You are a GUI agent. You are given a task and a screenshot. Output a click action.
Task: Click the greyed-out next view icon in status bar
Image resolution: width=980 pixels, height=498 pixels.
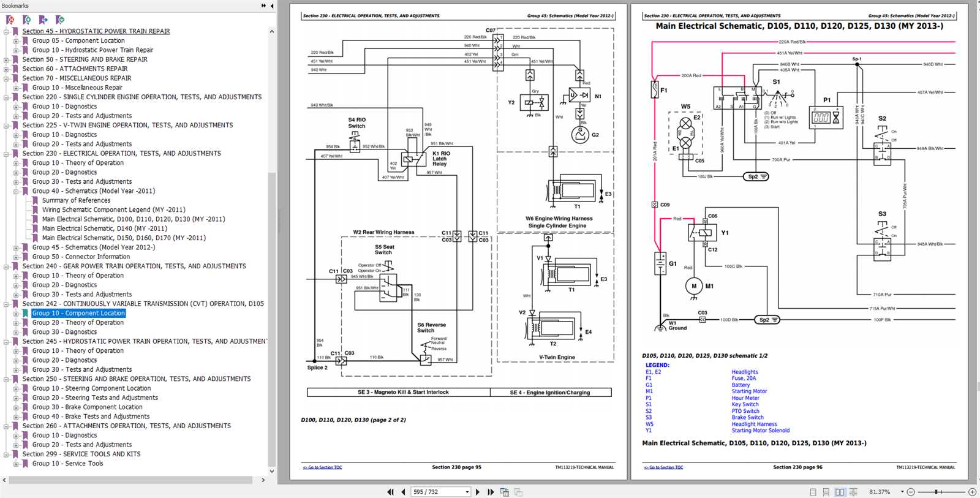(x=518, y=492)
